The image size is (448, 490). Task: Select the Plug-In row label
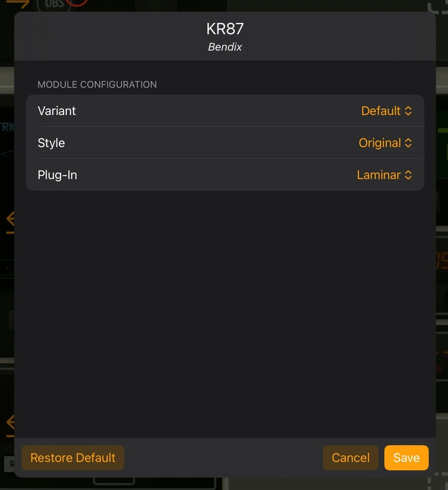point(57,175)
